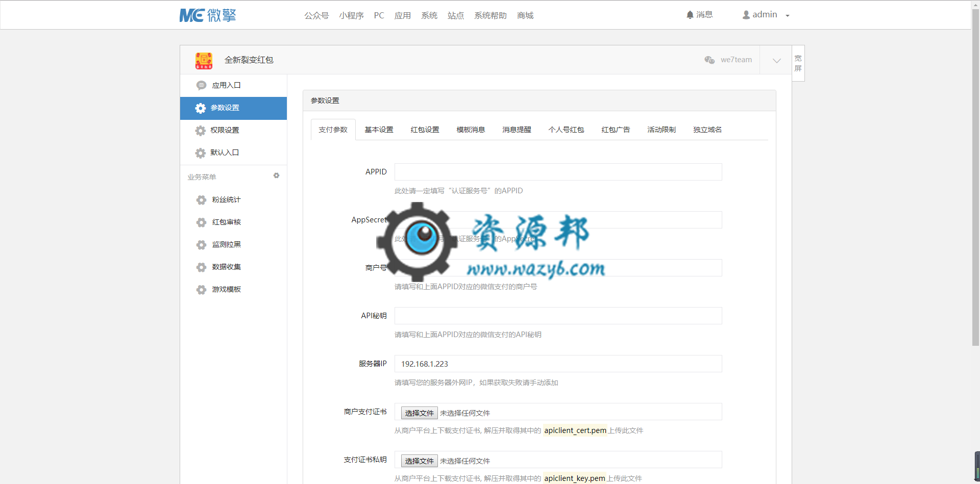Click the 参数设置 gear icon in sidebar
Screen dimensions: 980x484
coord(201,108)
